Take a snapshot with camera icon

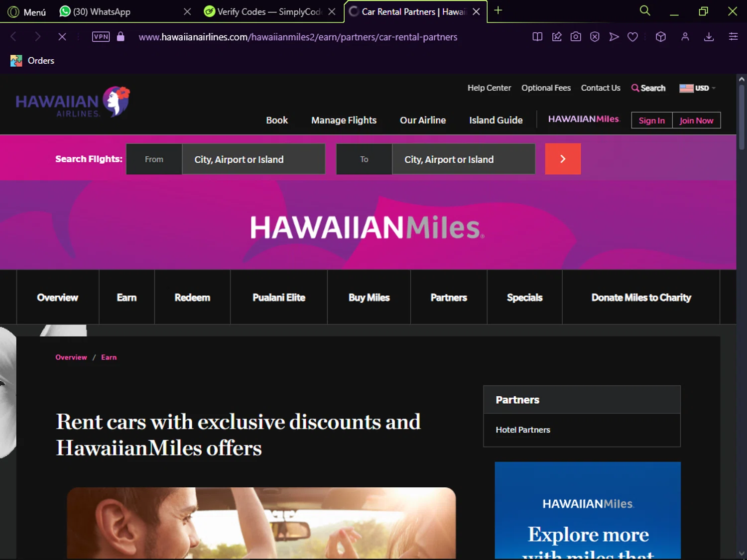click(576, 37)
